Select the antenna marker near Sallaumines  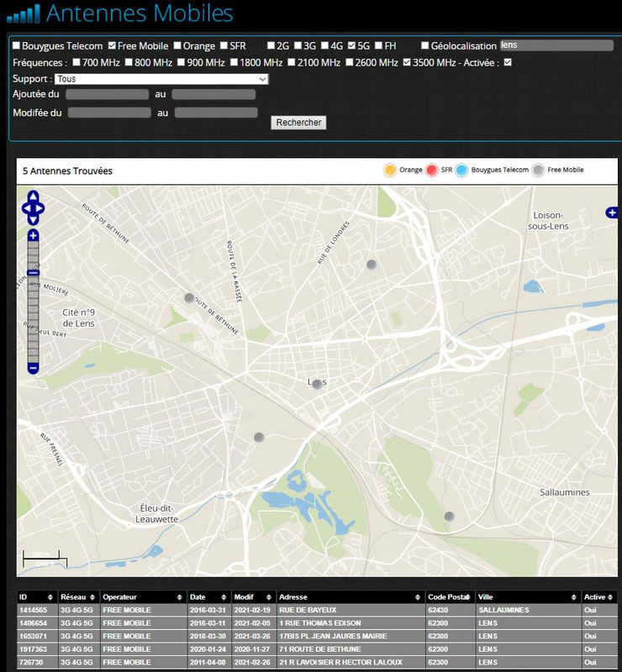point(449,516)
